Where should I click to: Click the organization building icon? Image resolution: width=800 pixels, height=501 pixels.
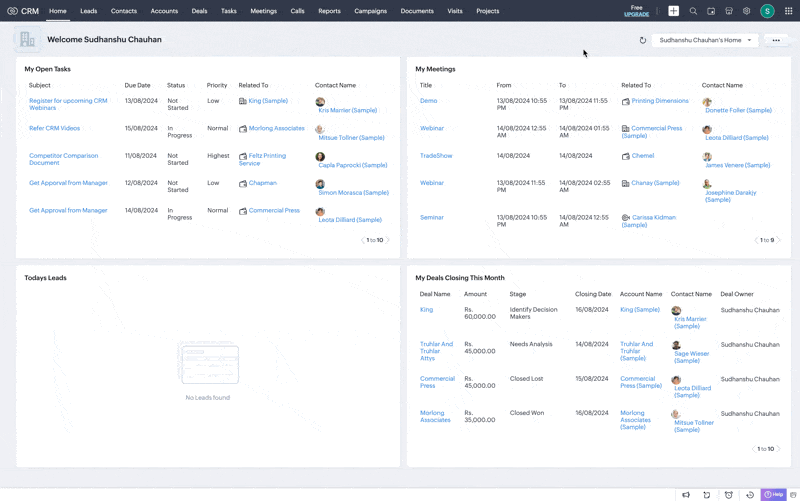click(27, 39)
